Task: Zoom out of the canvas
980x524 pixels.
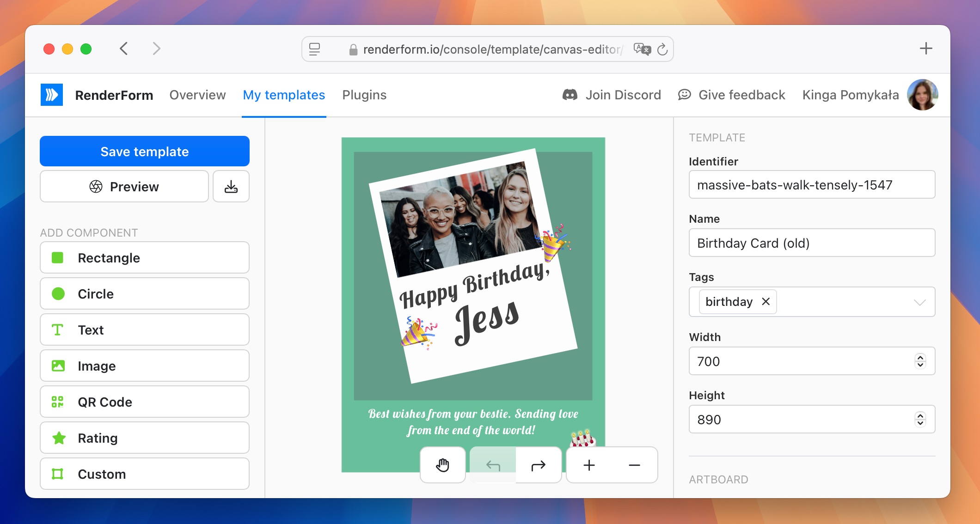Action: coord(635,465)
